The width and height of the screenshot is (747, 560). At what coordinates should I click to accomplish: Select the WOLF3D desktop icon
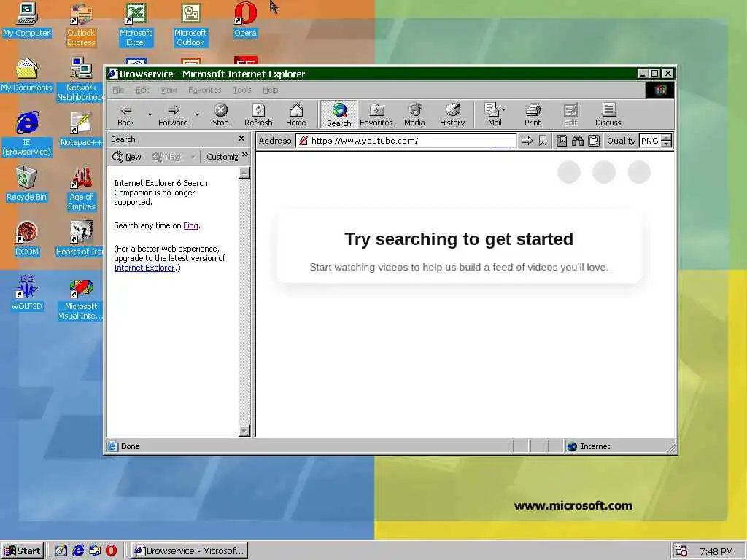26,294
